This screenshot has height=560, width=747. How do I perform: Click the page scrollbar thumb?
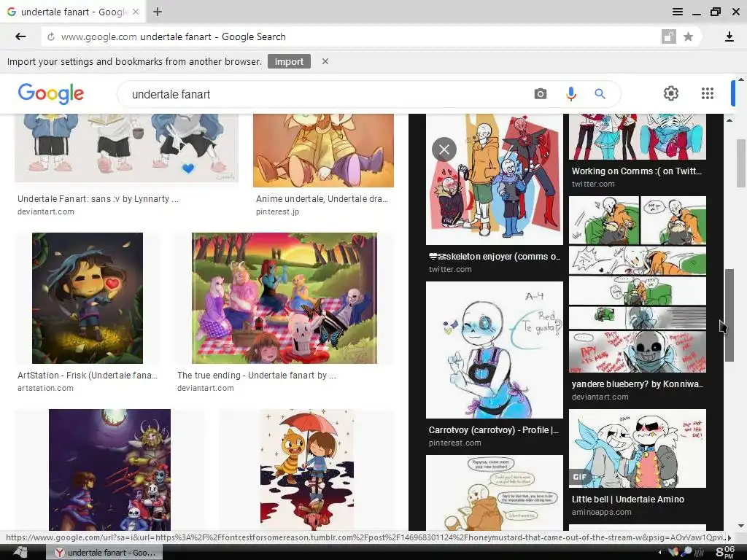pyautogui.click(x=741, y=163)
